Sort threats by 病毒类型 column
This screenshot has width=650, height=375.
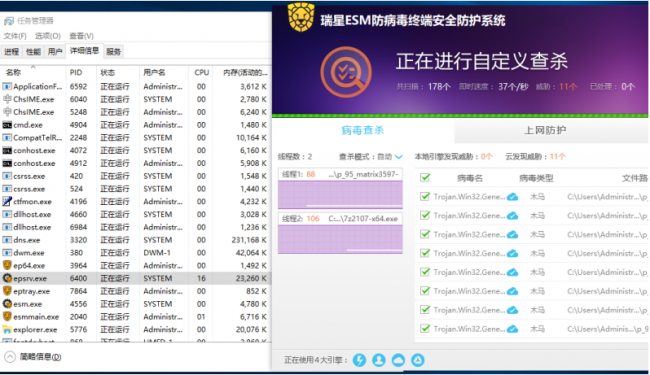(x=536, y=178)
